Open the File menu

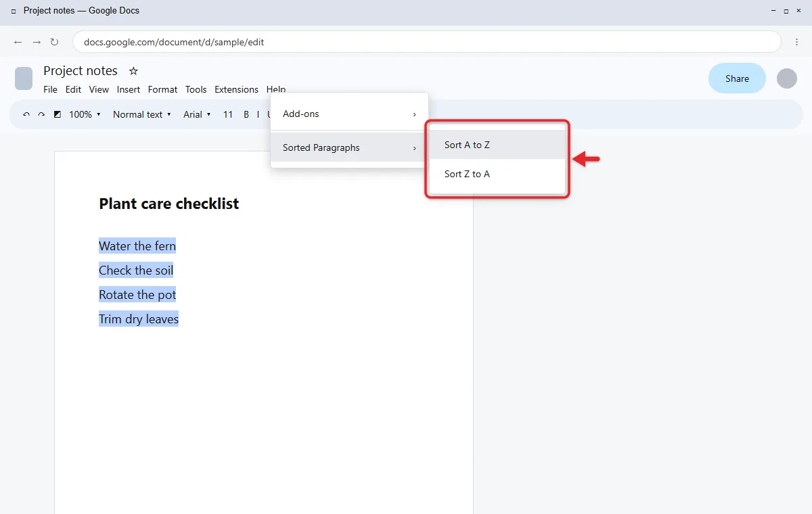click(50, 89)
